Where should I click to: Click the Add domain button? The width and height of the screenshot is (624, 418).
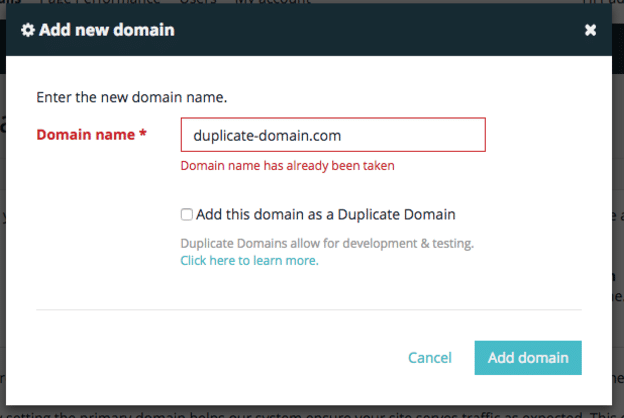click(527, 358)
